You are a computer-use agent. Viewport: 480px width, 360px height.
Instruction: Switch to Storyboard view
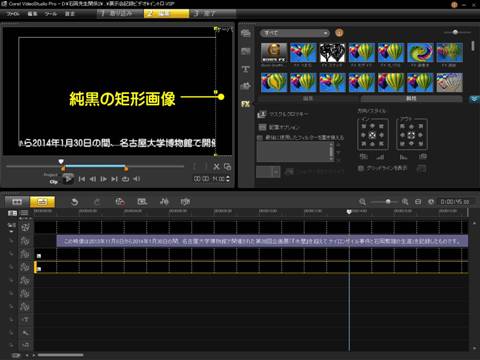17,202
